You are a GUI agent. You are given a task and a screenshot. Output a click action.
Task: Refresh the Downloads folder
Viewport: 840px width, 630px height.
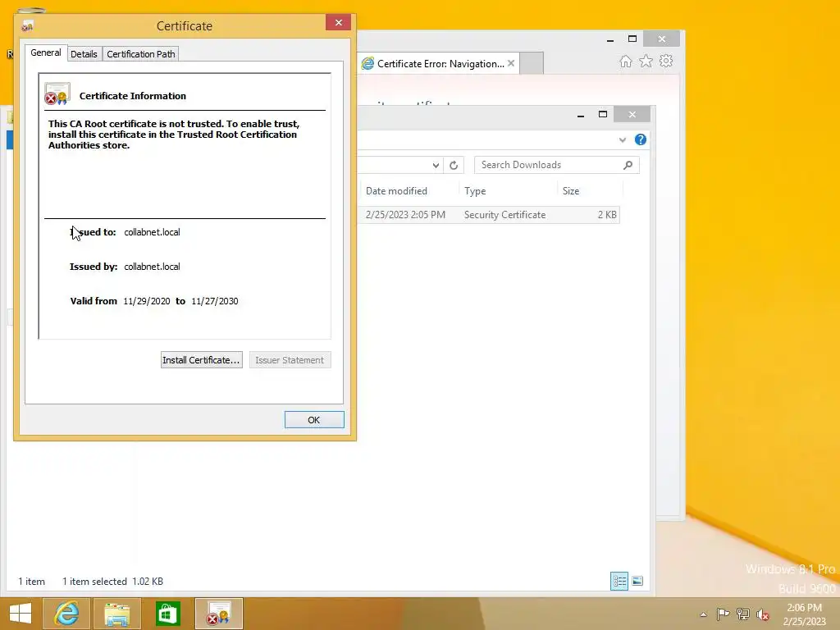click(x=454, y=165)
